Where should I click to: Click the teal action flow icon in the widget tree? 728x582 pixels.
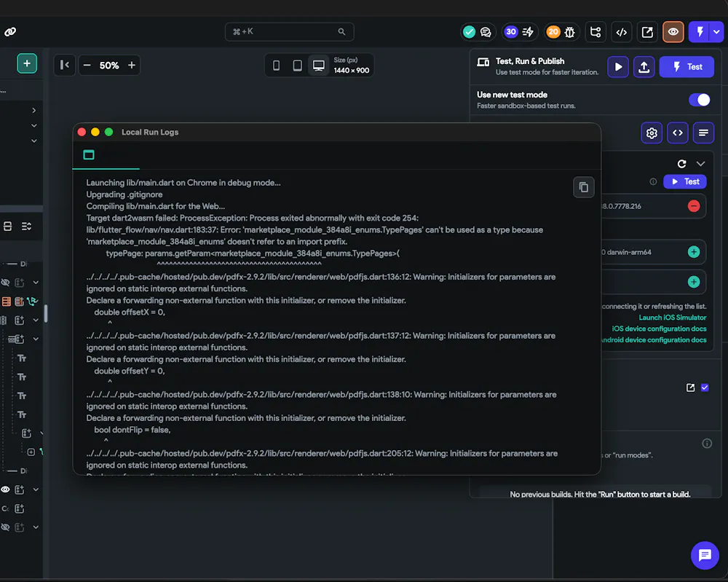(x=32, y=302)
